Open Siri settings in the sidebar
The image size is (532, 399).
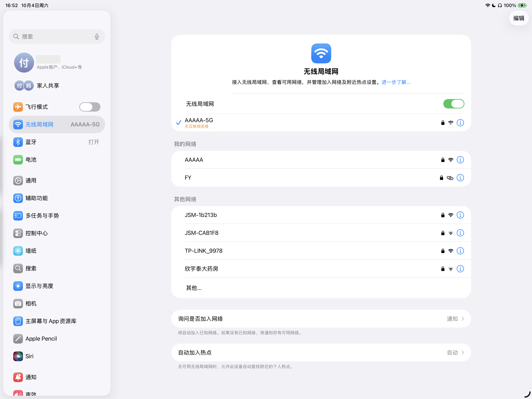pos(29,356)
